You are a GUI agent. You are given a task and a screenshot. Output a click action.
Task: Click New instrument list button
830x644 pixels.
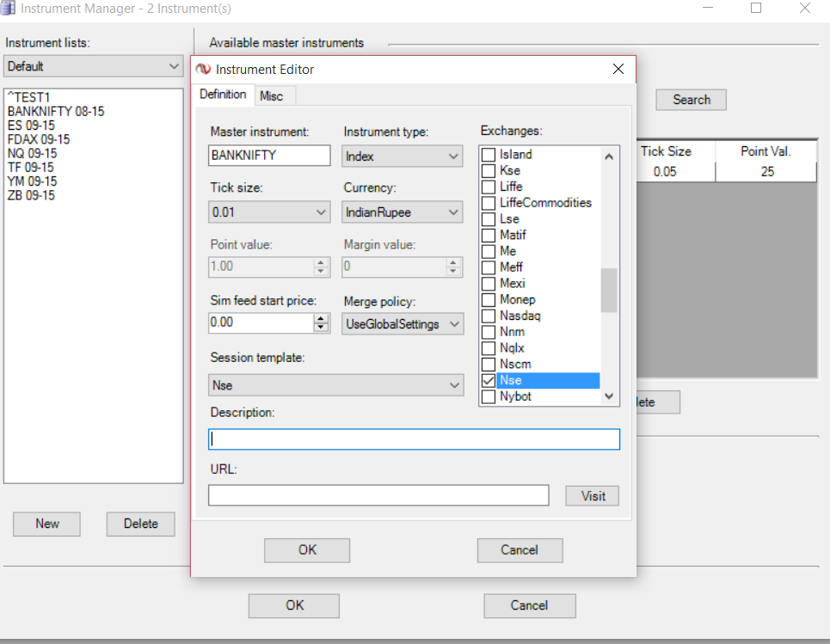[x=46, y=524]
